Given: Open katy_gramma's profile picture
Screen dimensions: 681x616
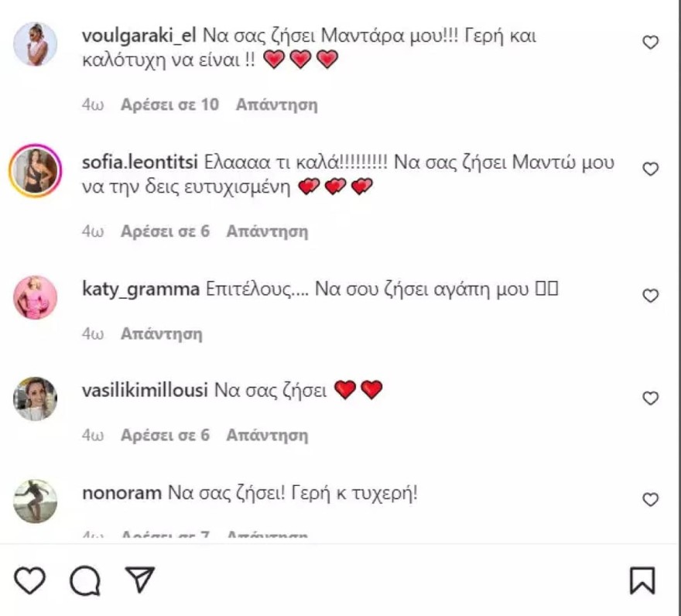Looking at the screenshot, I should coord(36,297).
